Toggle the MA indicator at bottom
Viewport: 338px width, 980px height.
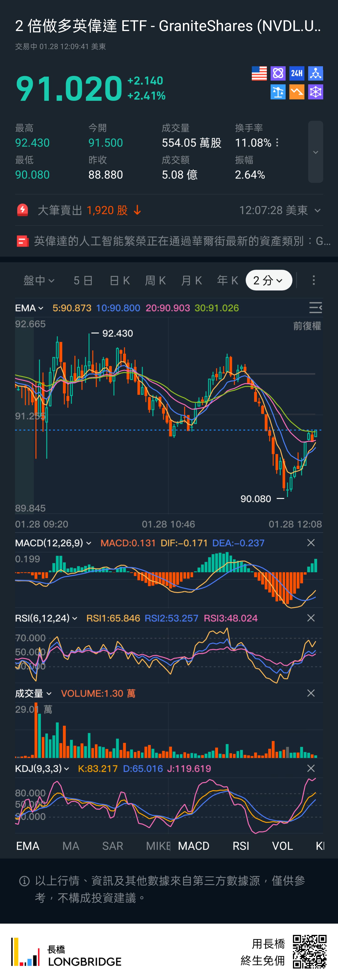(71, 846)
